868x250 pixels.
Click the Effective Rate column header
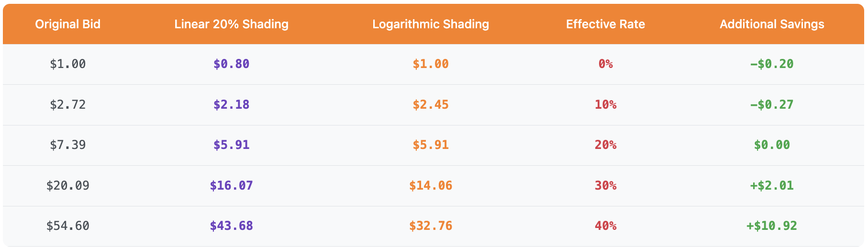(605, 24)
